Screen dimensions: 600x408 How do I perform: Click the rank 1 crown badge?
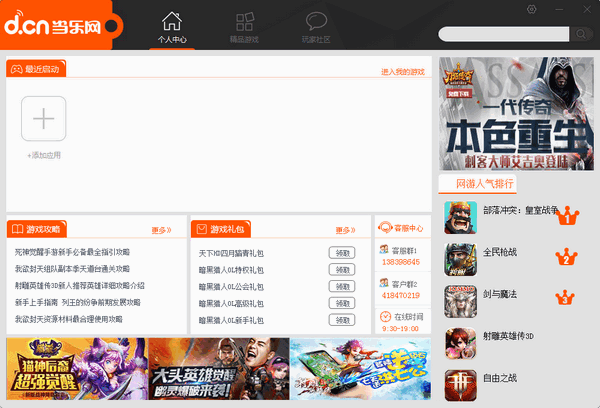(567, 216)
